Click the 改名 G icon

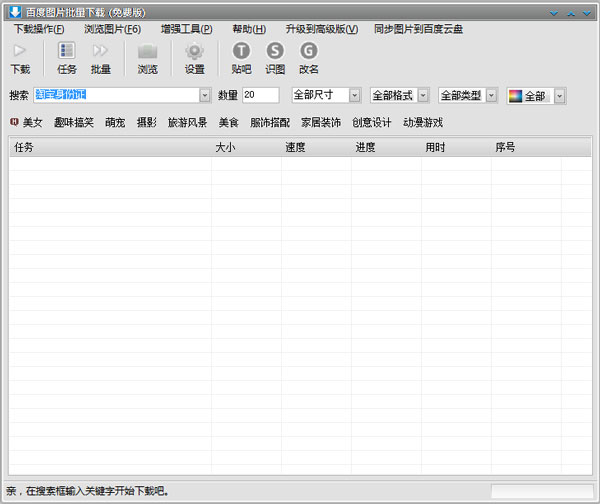tap(308, 51)
